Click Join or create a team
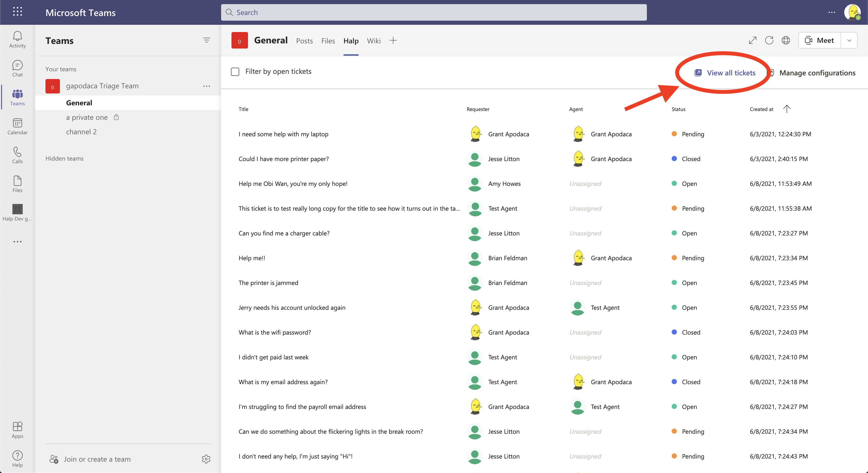This screenshot has height=473, width=868. point(91,459)
